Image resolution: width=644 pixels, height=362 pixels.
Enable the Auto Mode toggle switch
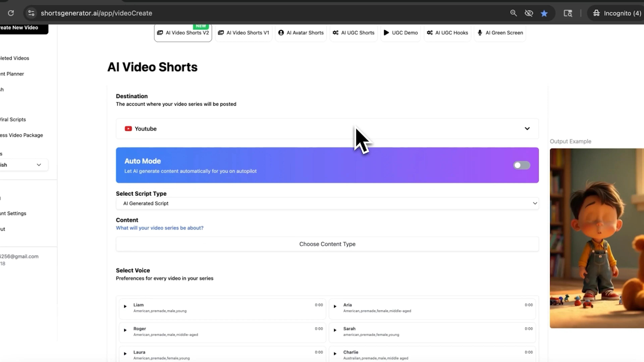click(x=522, y=165)
